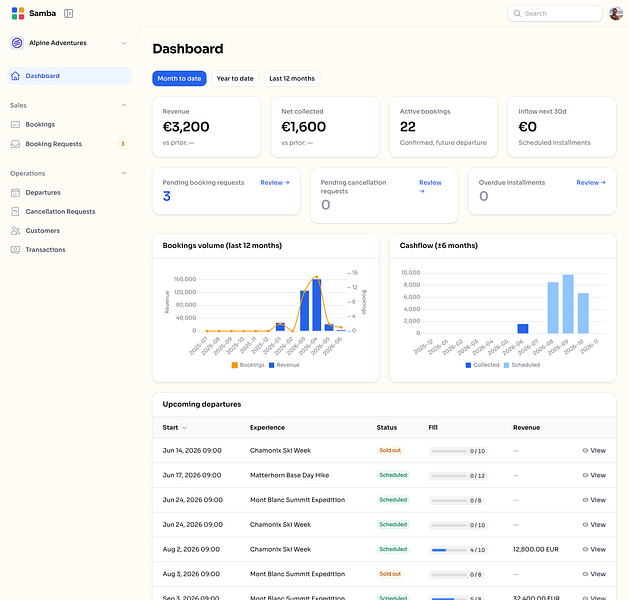Viewport: 629px width, 600px height.
Task: Open Booking Requests inbox icon
Action: click(15, 144)
